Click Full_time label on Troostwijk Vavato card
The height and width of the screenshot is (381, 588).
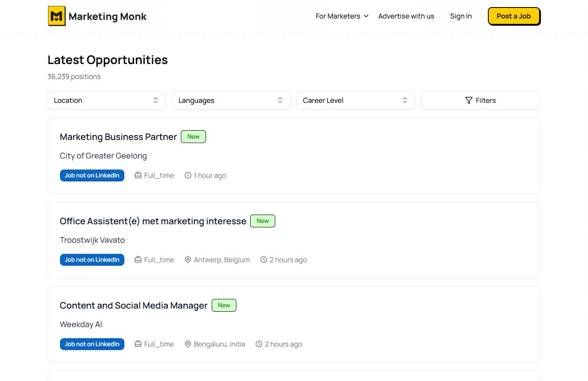pos(159,260)
